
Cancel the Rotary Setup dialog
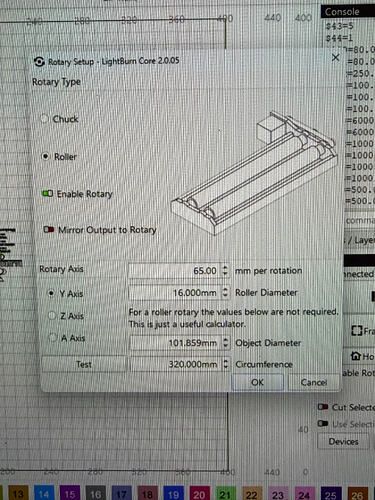click(313, 382)
